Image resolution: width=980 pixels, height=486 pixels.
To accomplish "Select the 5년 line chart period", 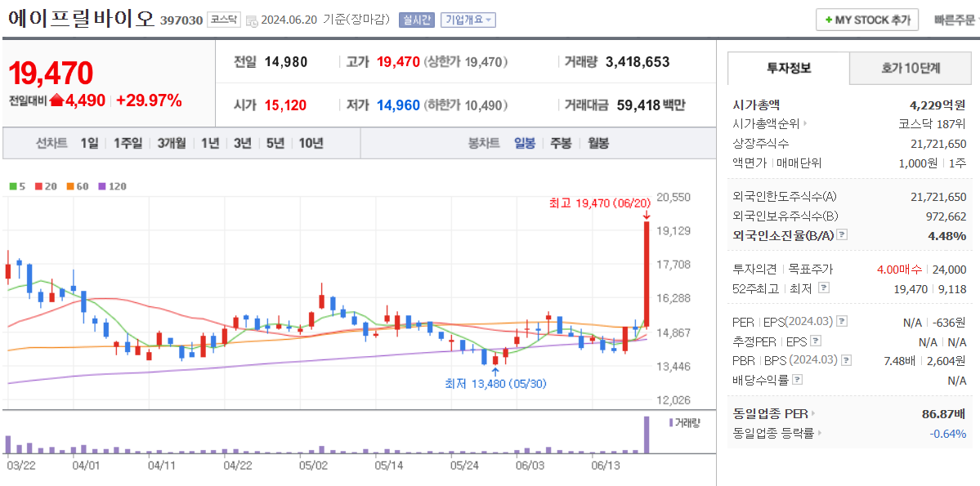I will [275, 143].
